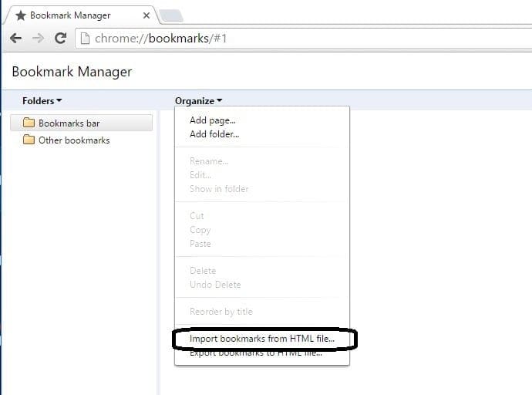Click the browser Back arrow button
This screenshot has width=532, height=395.
pos(15,38)
